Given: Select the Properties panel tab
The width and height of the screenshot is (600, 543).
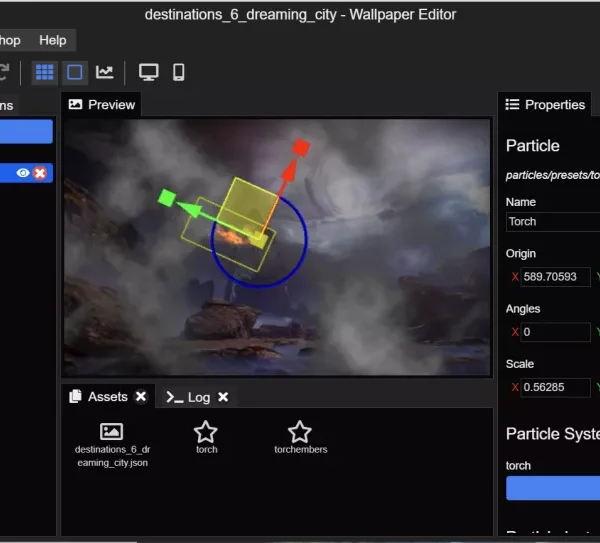Looking at the screenshot, I should pos(545,104).
